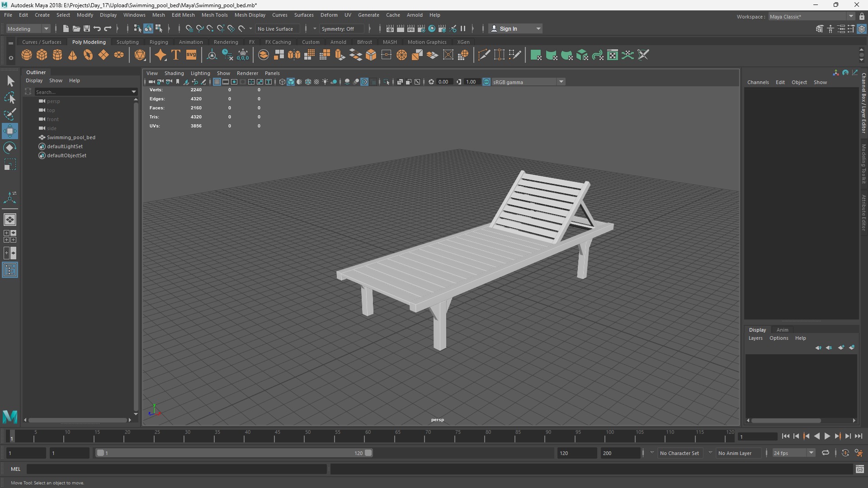
Task: Expand the Sign In dropdown arrow
Action: (x=538, y=28)
